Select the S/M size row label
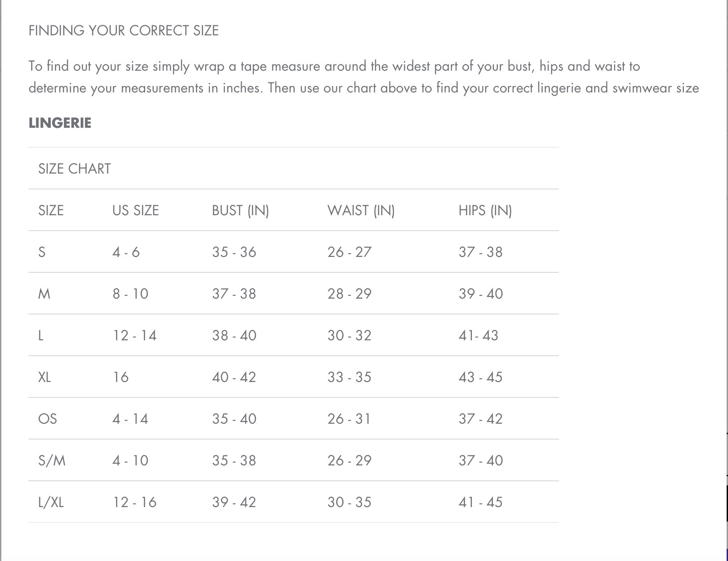The image size is (728, 561). (52, 460)
